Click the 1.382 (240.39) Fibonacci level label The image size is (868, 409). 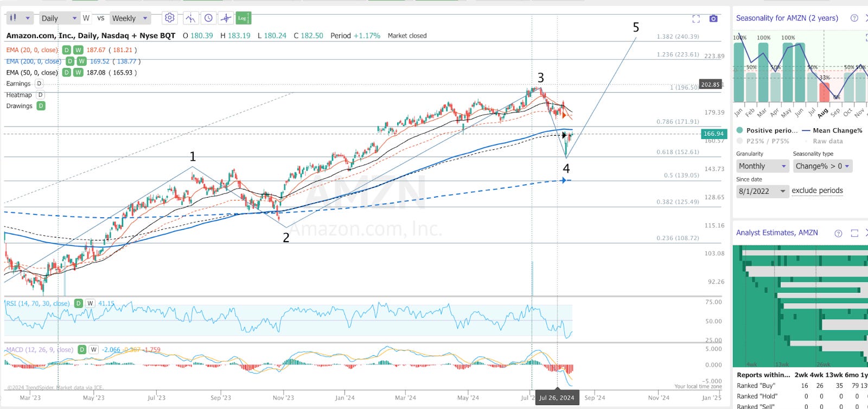point(678,36)
